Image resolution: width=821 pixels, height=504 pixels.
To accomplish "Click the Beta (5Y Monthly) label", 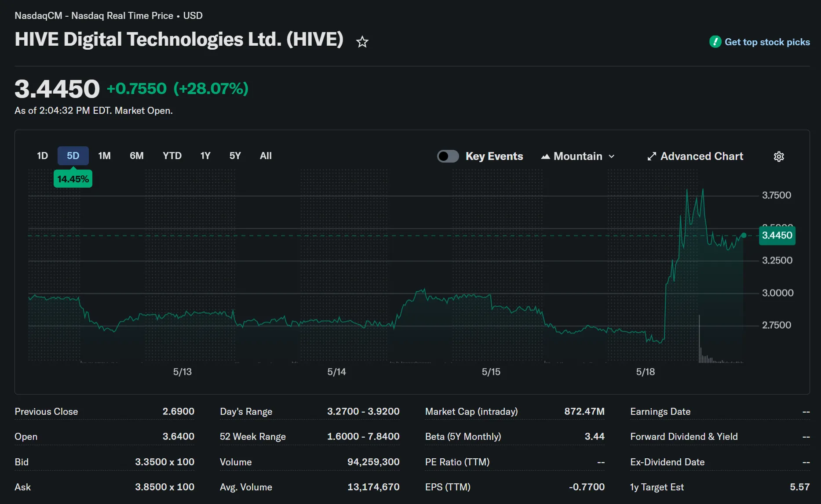I will click(463, 436).
